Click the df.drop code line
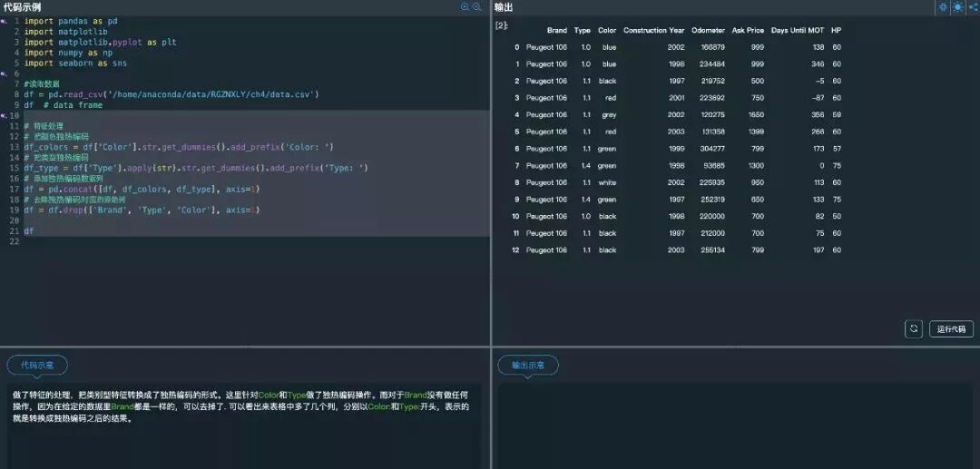 tap(142, 210)
